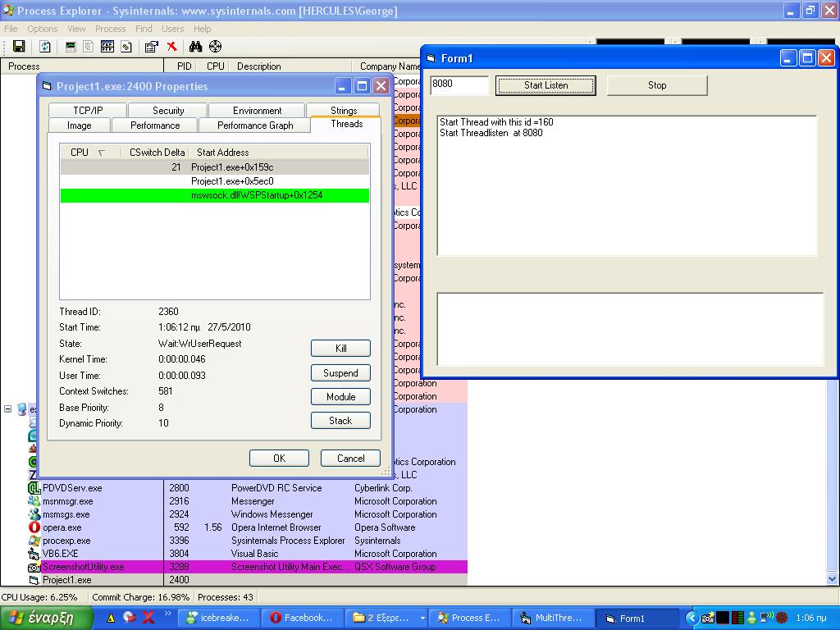Click the ScreenshotUtility.exe camera icon
Image resolution: width=840 pixels, height=630 pixels.
tap(34, 567)
